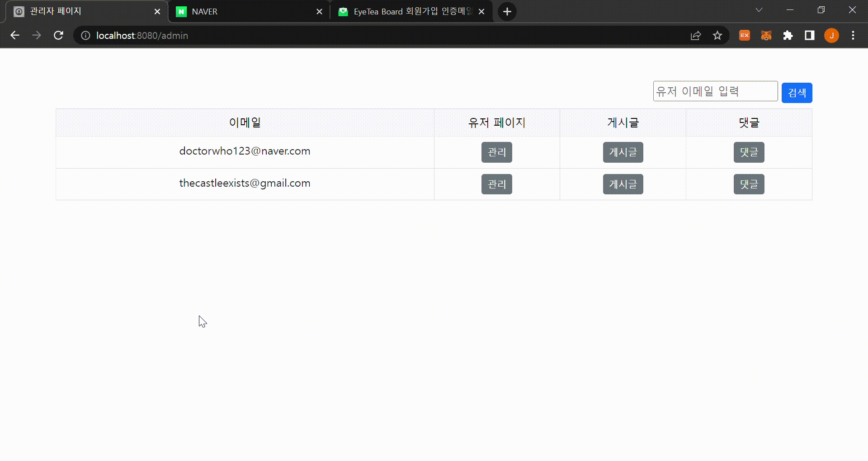This screenshot has height=461, width=868.
Task: Open the tab search chevron
Action: [759, 9]
